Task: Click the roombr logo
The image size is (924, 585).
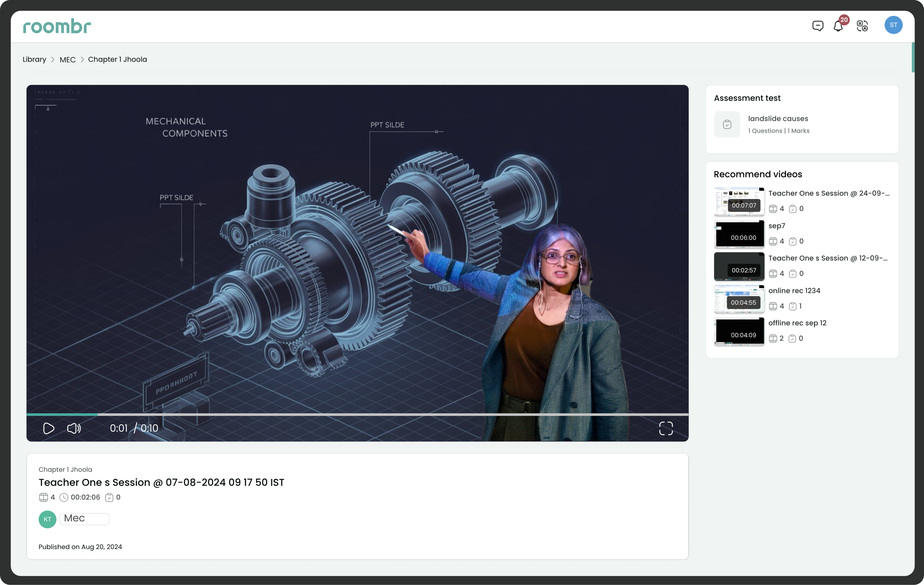Action: click(x=57, y=26)
